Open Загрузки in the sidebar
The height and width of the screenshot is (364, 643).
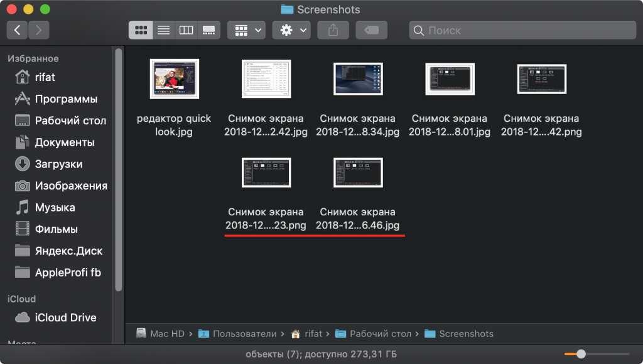click(x=58, y=164)
